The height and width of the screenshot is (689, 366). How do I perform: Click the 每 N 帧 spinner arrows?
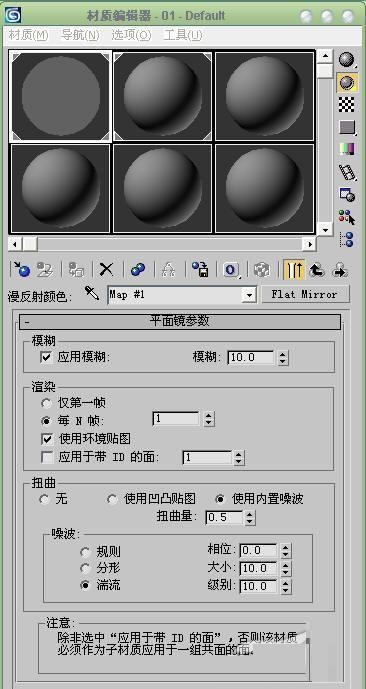click(x=209, y=419)
